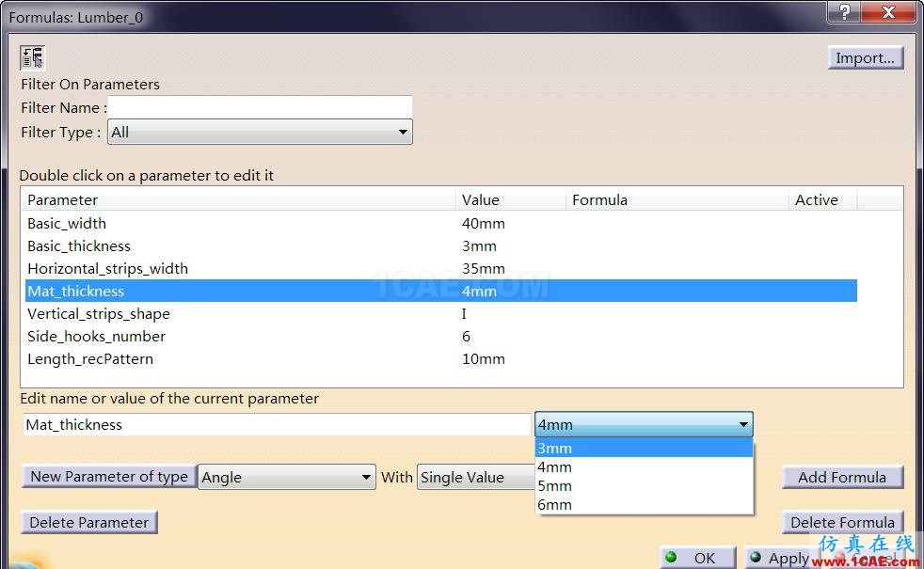Choose 4mm from the value list
This screenshot has width=924, height=569.
(x=644, y=467)
